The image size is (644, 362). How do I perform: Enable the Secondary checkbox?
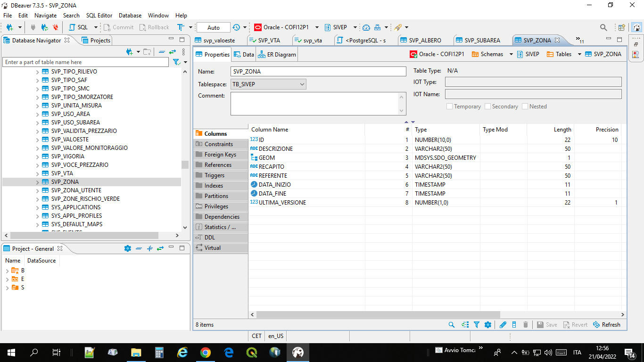tap(487, 106)
